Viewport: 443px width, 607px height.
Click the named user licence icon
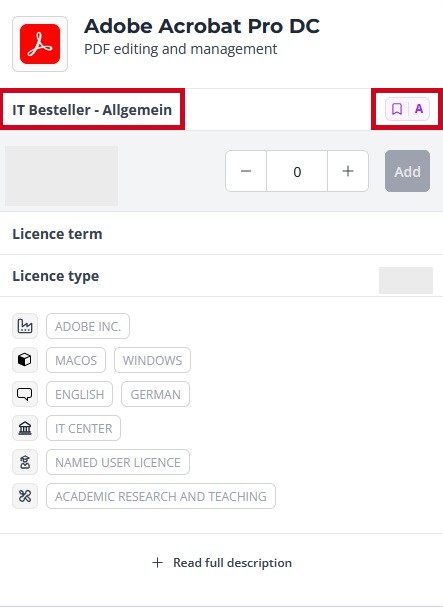point(25,462)
